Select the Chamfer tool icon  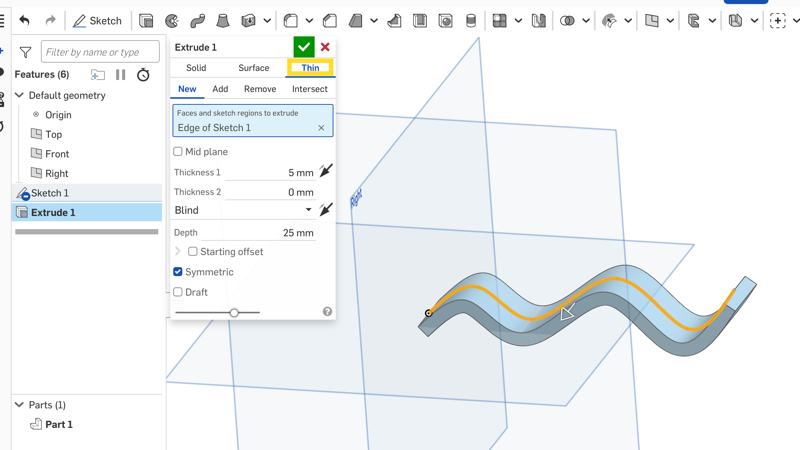coord(330,21)
